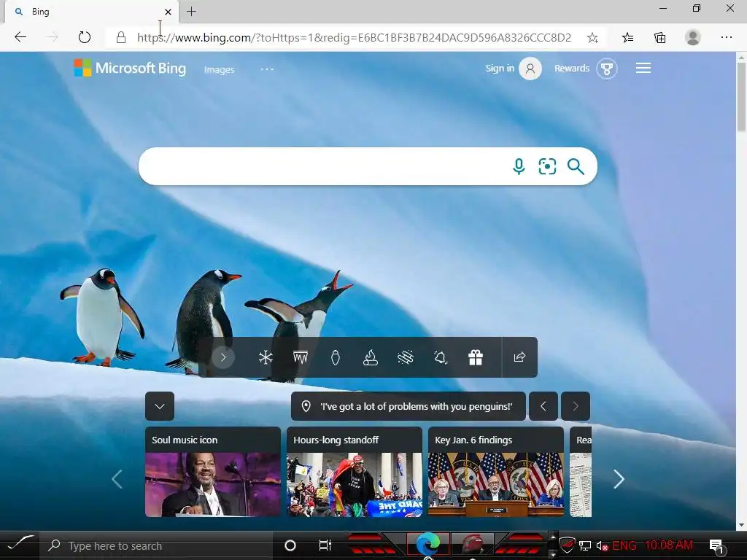The width and height of the screenshot is (747, 560).
Task: Open Edge Settings and more menu
Action: tap(726, 37)
